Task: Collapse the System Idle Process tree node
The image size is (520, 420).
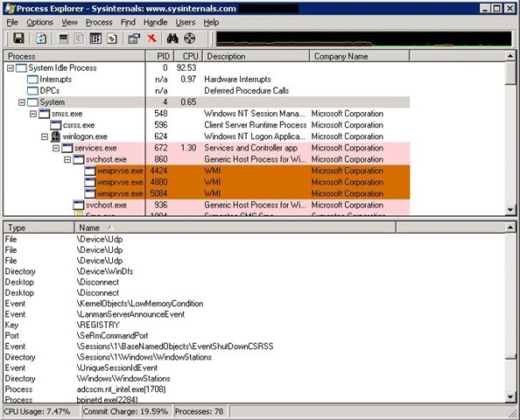Action: click(11, 68)
